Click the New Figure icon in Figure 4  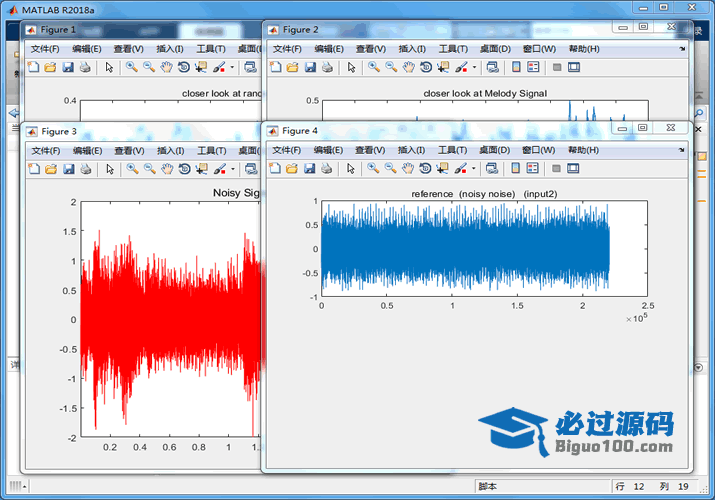point(274,169)
